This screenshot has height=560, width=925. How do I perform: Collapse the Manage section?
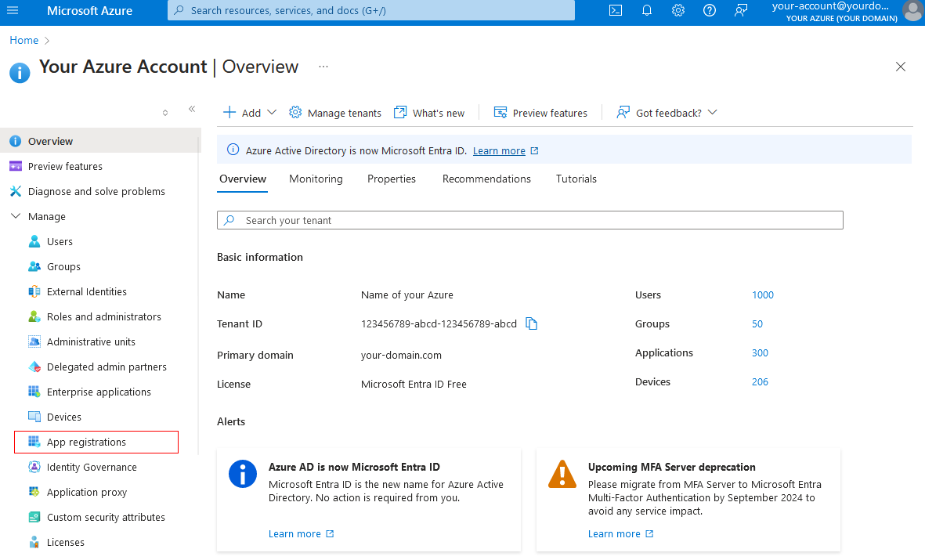tap(16, 217)
